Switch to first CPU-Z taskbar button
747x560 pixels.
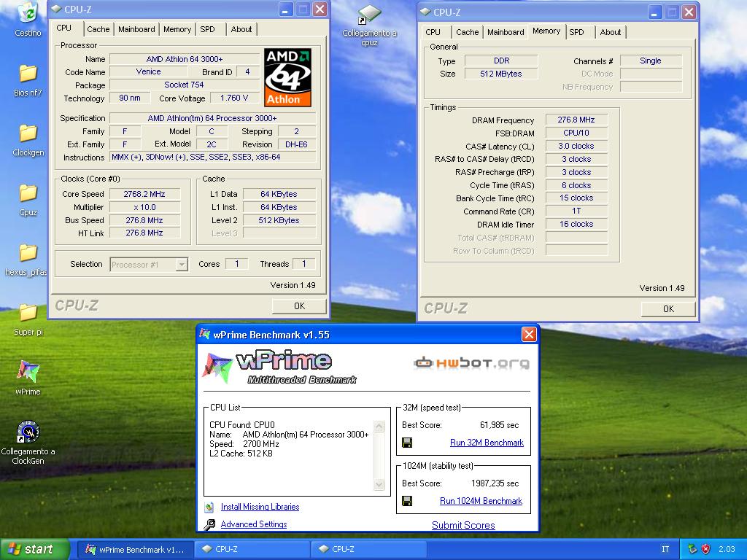252,549
